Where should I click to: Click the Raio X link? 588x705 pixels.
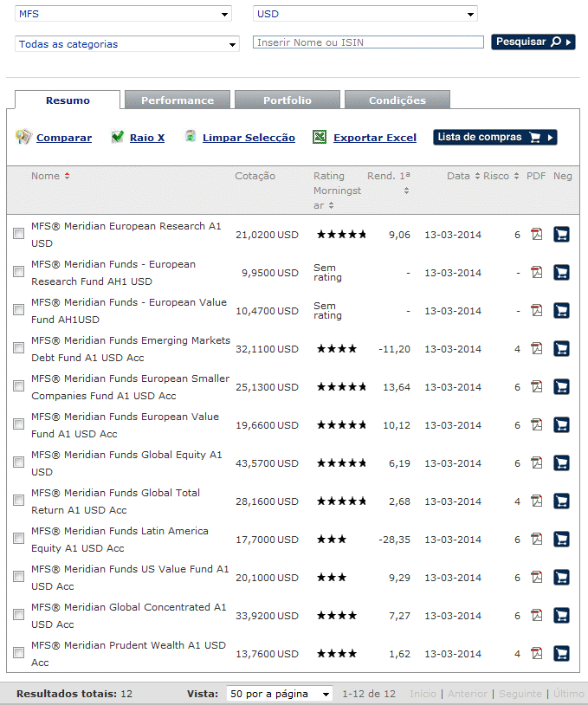(147, 138)
